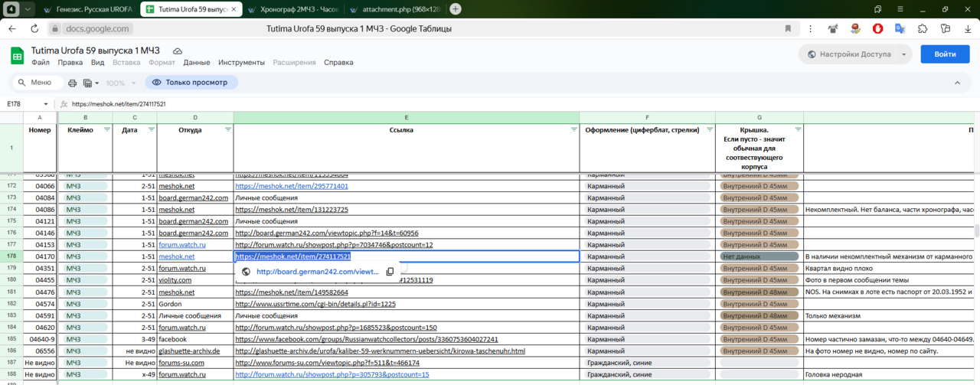Click the cloud document status icon
The image size is (980, 385).
178,51
